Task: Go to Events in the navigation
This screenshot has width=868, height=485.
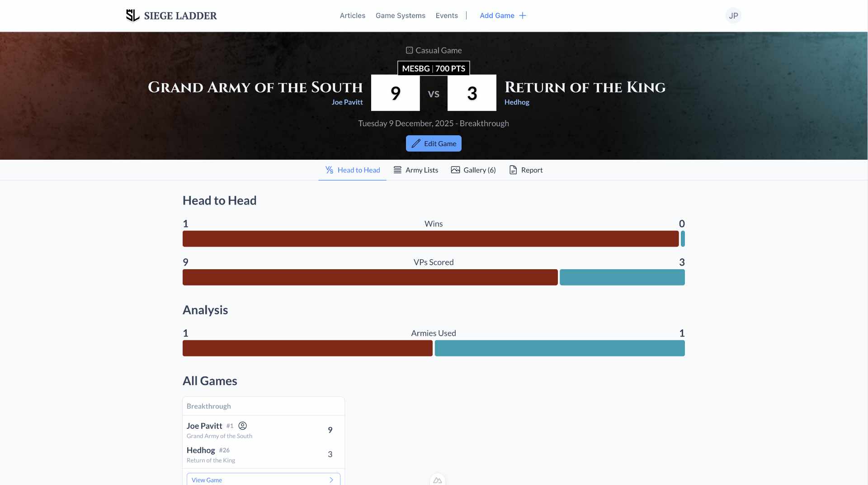Action: (446, 15)
